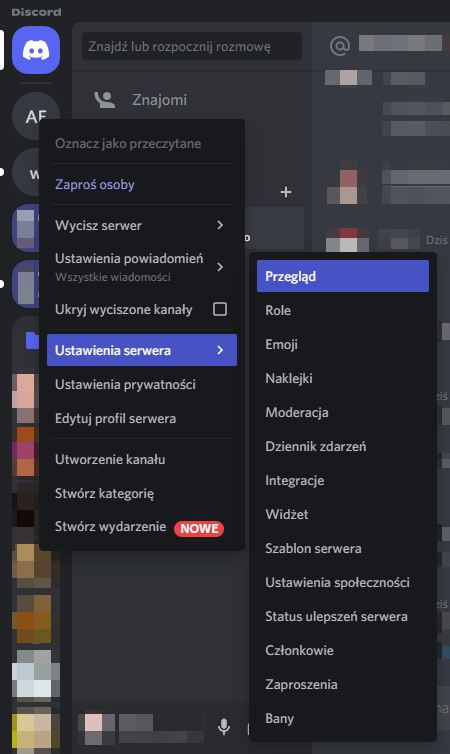Expand the Ustawienia serwera submenu chevron

pos(220,350)
